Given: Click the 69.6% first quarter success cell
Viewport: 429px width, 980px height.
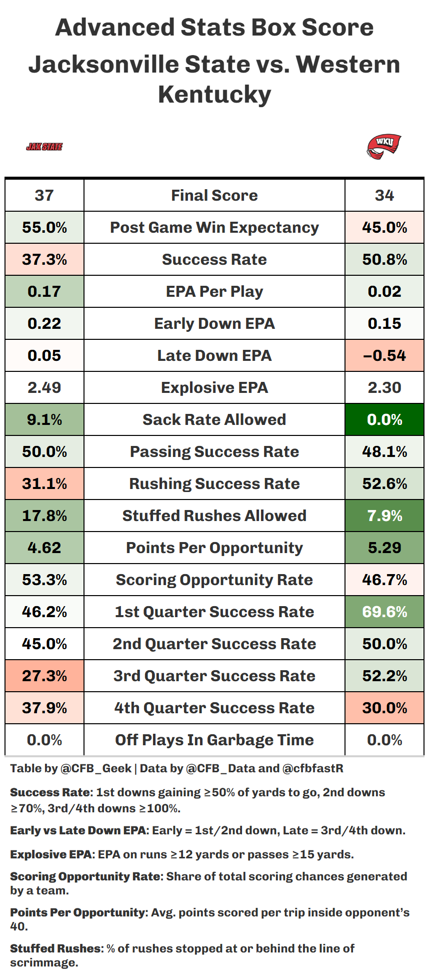Looking at the screenshot, I should click(384, 612).
